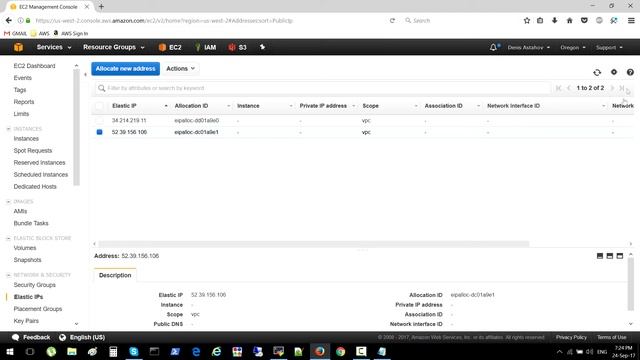Screen dimensions: 640x360
Task: Go to browser home page icon
Action: [x=569, y=20]
